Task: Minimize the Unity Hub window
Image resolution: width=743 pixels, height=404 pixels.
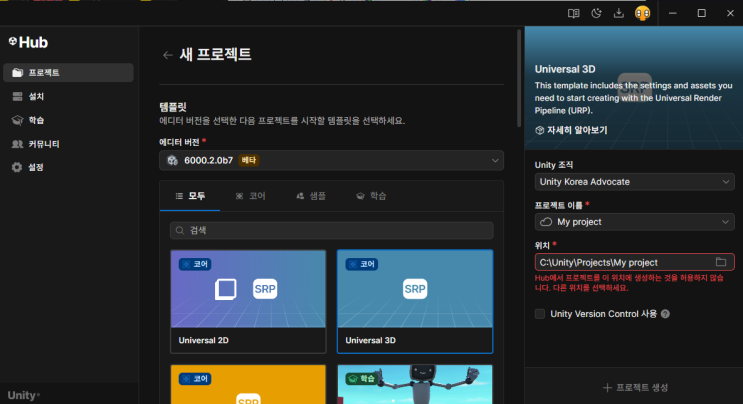Action: pyautogui.click(x=672, y=13)
